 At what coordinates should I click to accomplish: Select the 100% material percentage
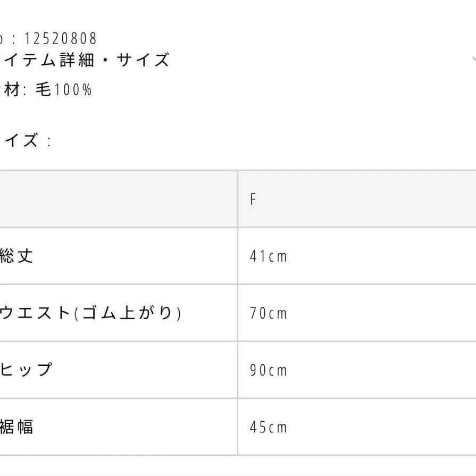click(x=72, y=90)
